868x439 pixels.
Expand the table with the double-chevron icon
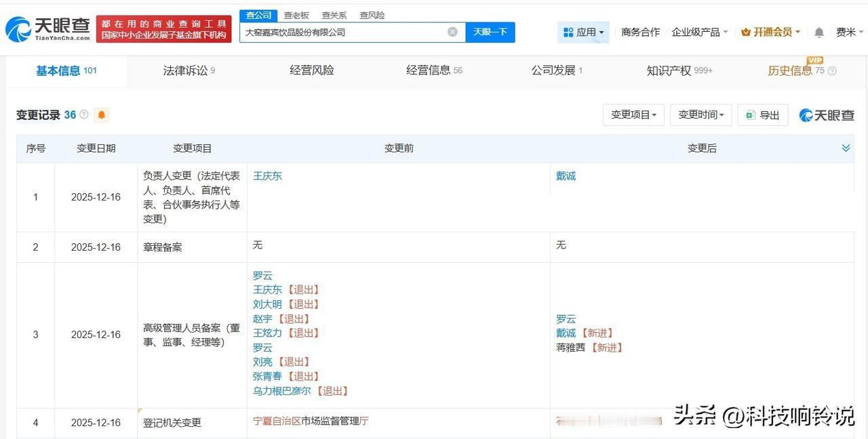846,148
